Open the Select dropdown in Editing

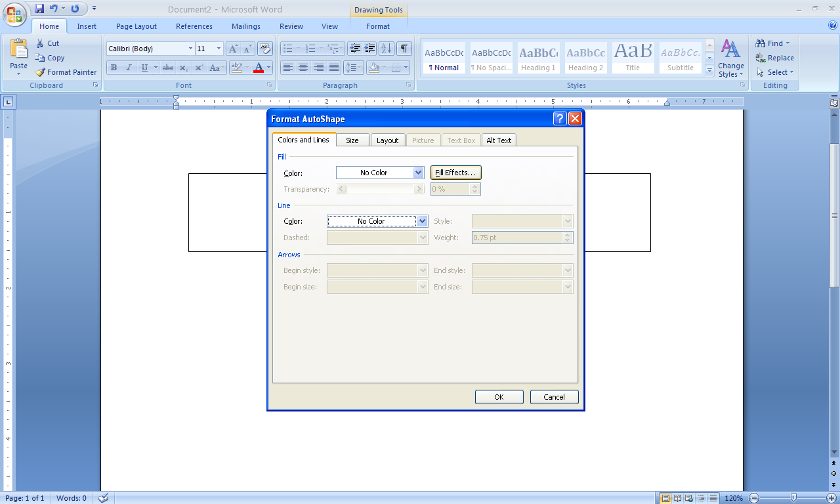coord(774,72)
